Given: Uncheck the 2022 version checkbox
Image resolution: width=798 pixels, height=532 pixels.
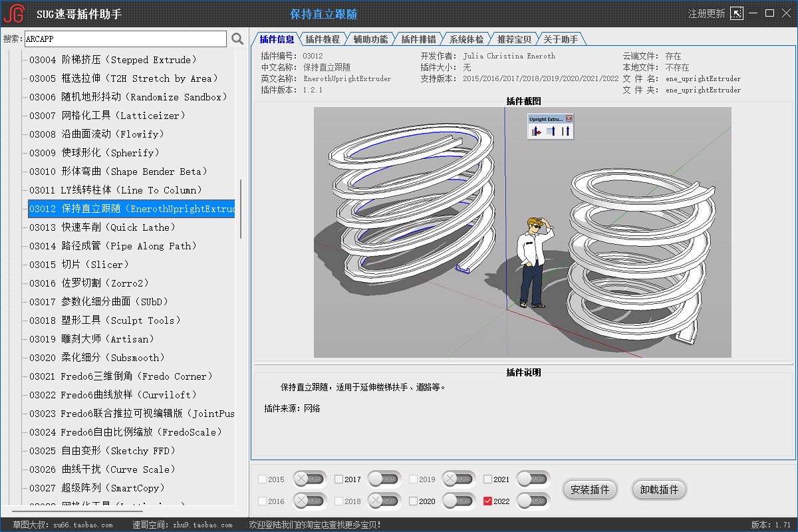Looking at the screenshot, I should coord(488,501).
